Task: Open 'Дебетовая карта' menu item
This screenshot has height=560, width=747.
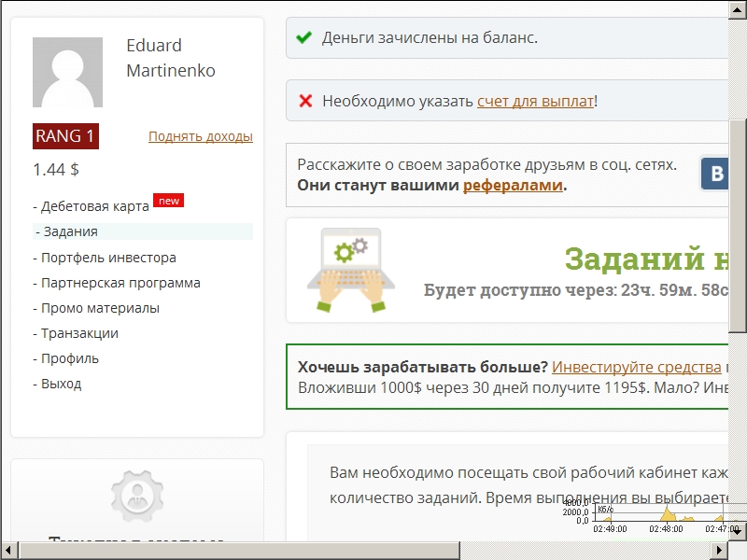Action: click(x=95, y=206)
